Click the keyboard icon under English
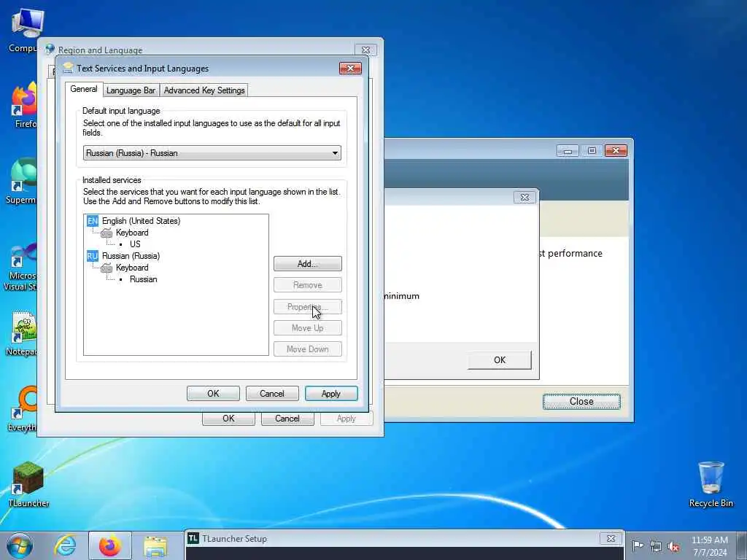The height and width of the screenshot is (560, 747). (107, 233)
